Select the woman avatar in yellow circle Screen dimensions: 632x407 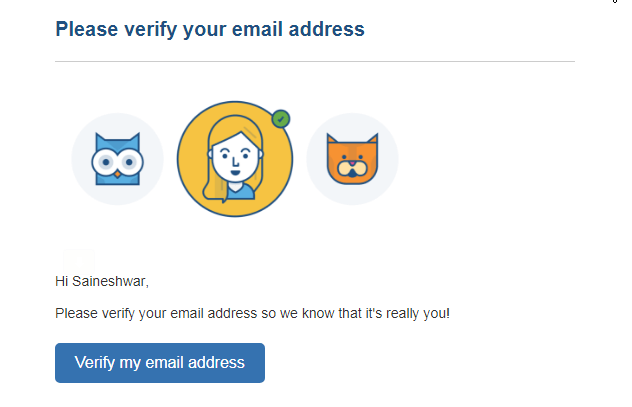[x=234, y=160]
